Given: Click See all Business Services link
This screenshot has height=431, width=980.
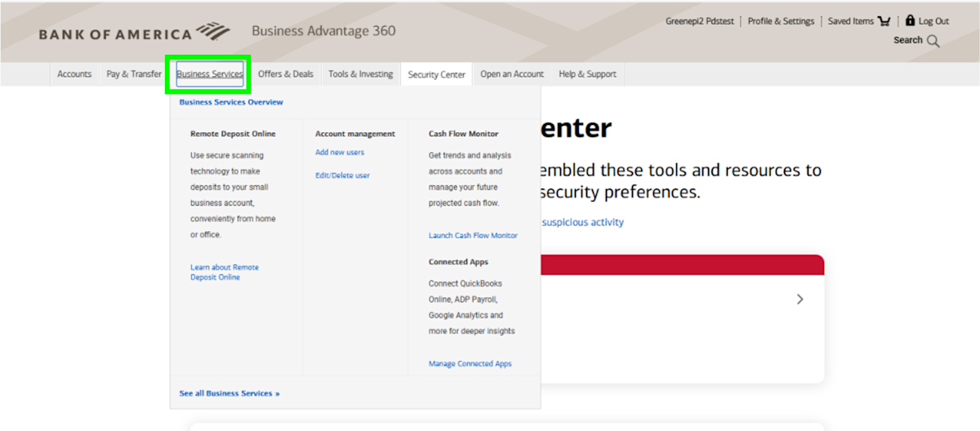Looking at the screenshot, I should coord(229,393).
